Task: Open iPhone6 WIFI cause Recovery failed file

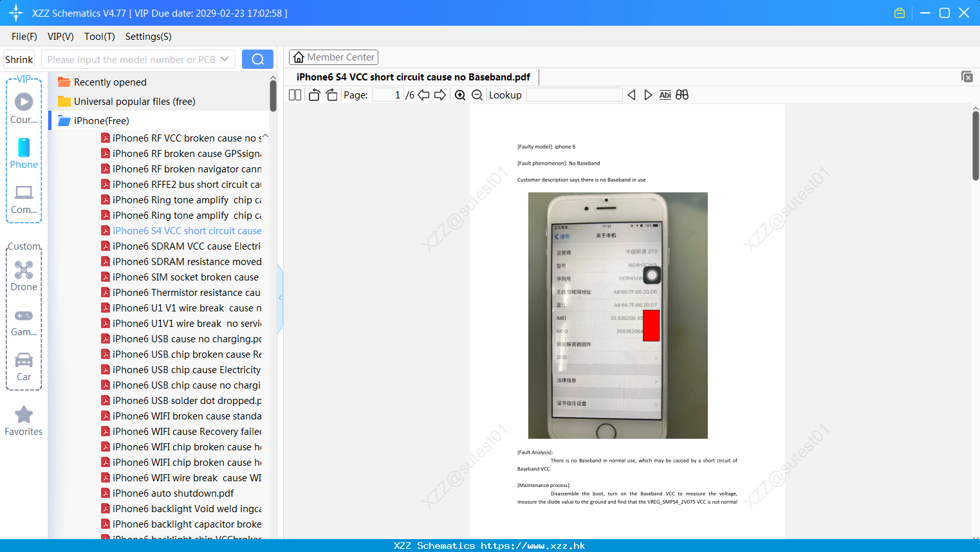Action: (x=181, y=431)
